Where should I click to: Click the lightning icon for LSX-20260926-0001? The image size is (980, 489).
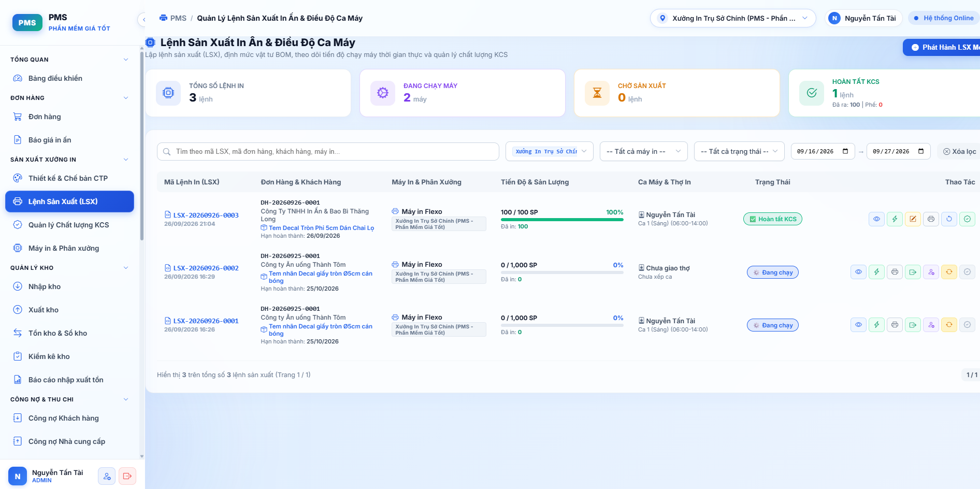click(876, 325)
